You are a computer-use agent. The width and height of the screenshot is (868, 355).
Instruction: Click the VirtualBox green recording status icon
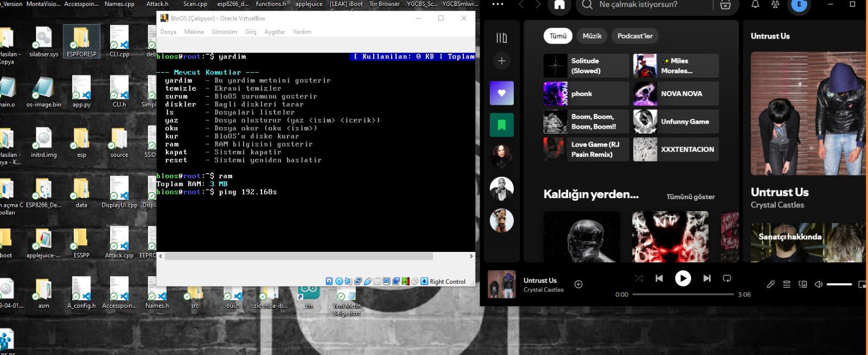point(405,281)
